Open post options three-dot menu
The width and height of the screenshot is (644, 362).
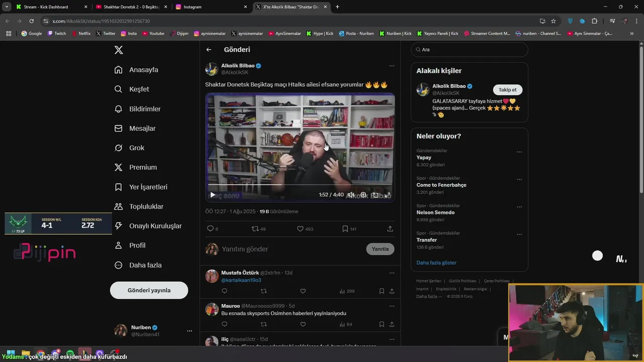[391, 66]
